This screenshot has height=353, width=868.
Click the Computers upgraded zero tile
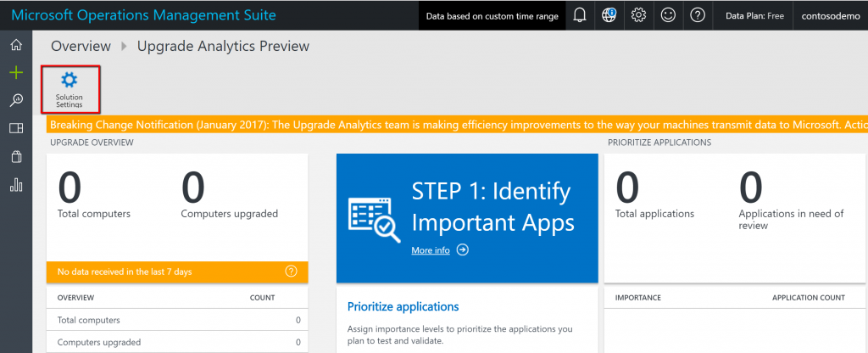point(229,195)
